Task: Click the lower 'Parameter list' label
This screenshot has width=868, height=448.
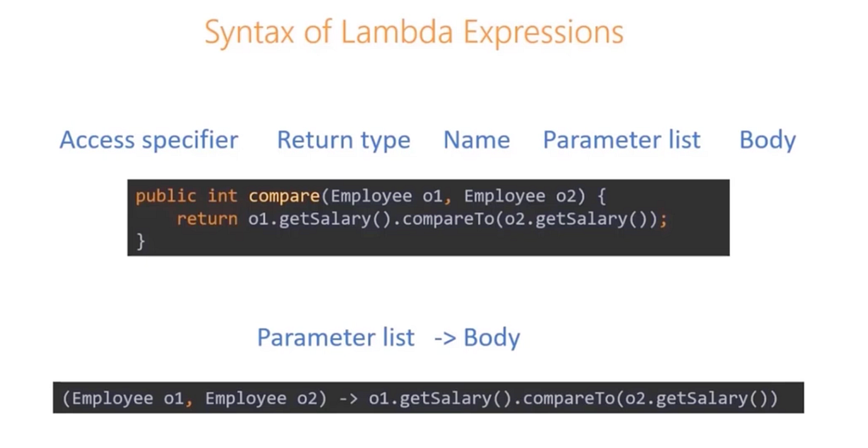Action: [x=336, y=337]
